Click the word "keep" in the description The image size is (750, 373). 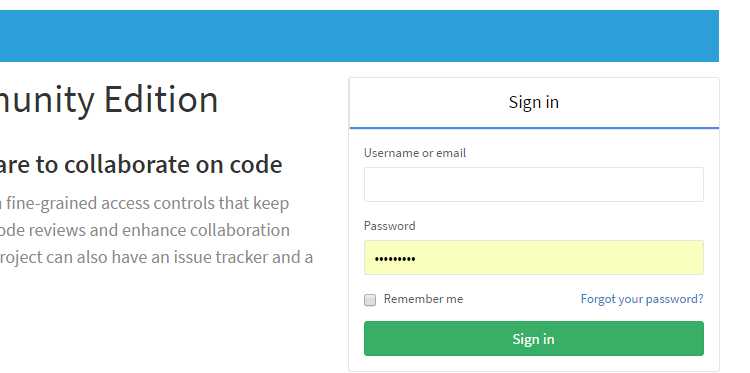pyautogui.click(x=271, y=204)
